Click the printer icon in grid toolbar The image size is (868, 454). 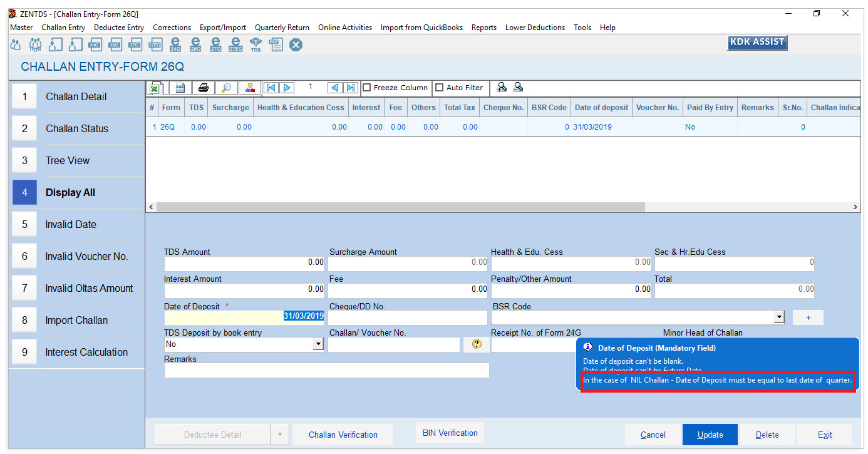[x=203, y=88]
